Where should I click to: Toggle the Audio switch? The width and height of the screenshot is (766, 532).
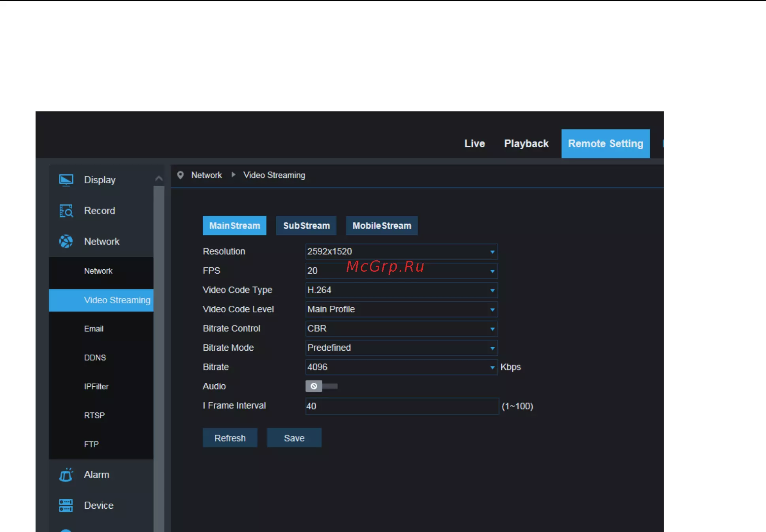pyautogui.click(x=321, y=386)
